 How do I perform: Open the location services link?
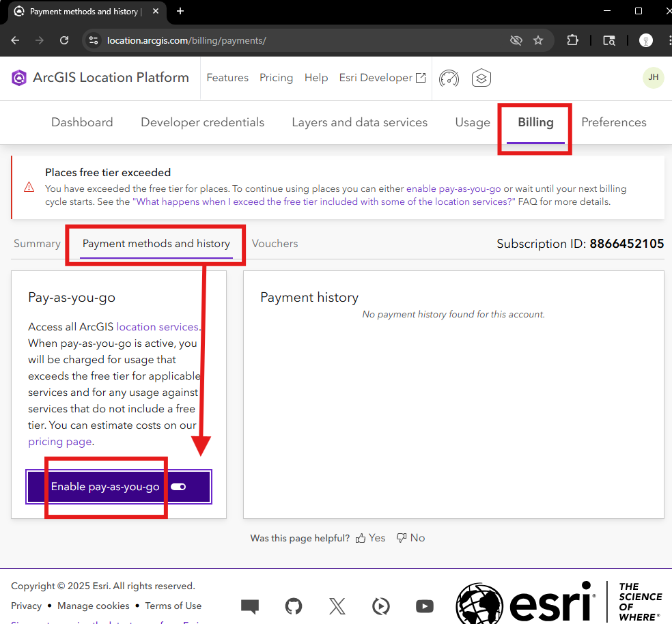(158, 326)
